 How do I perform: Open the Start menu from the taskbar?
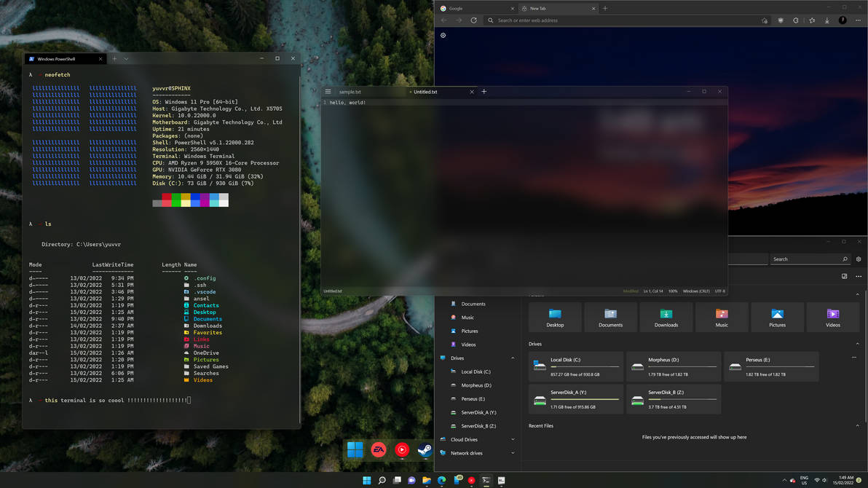[x=366, y=481]
